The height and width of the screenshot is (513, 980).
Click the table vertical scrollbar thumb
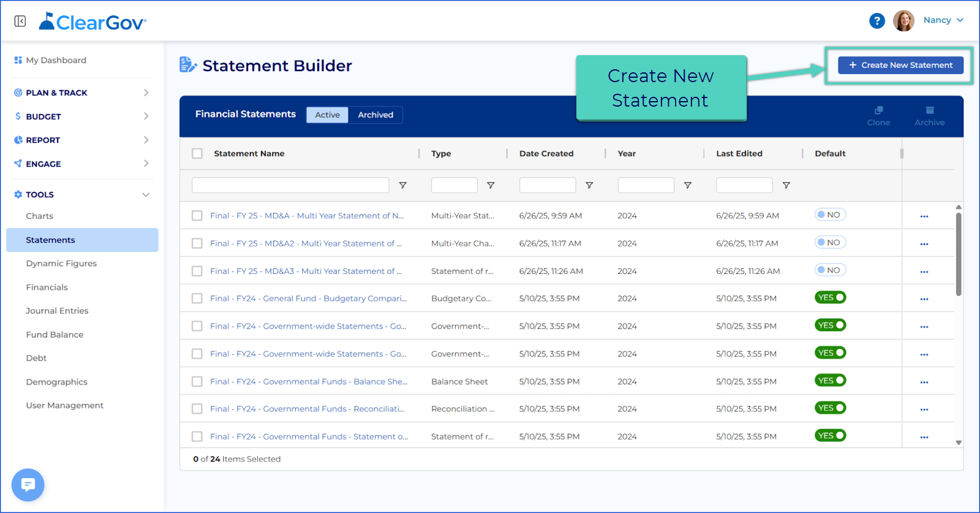[x=959, y=254]
